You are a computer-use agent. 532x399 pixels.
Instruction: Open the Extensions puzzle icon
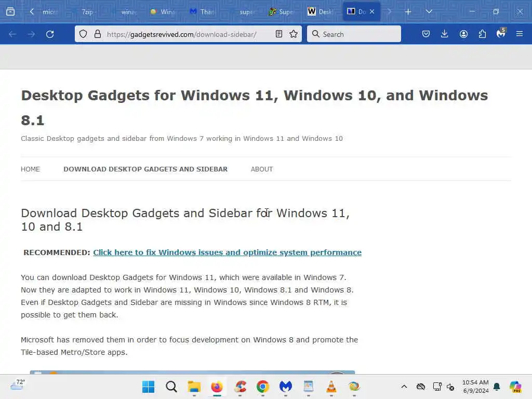tap(482, 34)
